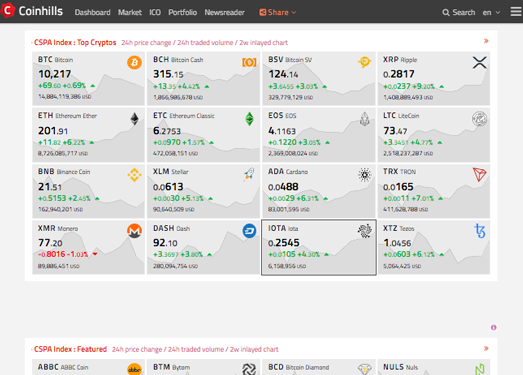Click the Search magnifier icon
Screen dimensions: 523x375
(x=446, y=13)
